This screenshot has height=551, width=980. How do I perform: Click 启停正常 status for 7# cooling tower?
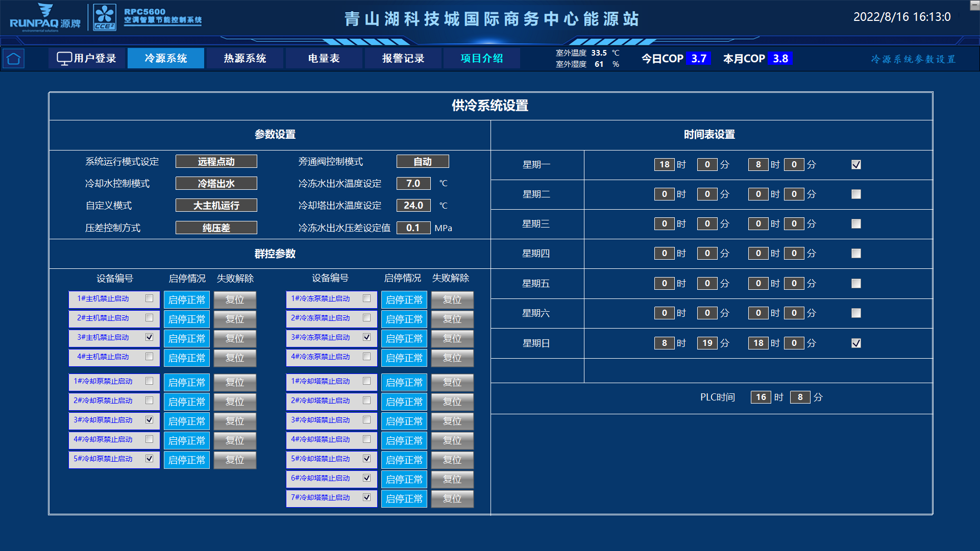[404, 498]
